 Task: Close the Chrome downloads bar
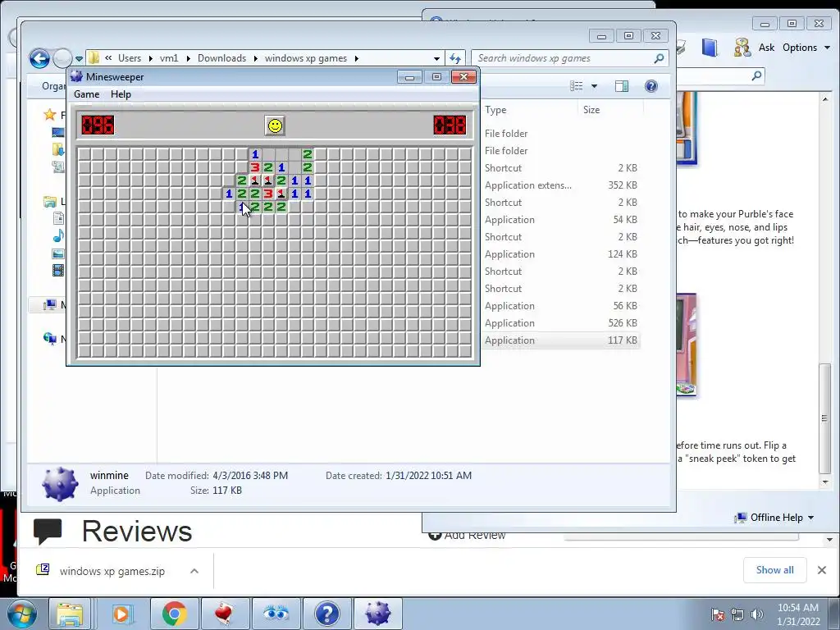822,570
